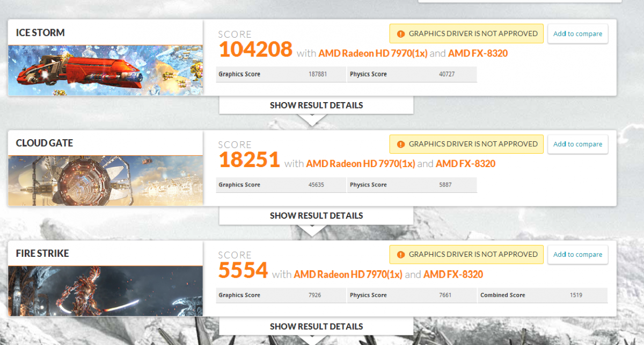Click the Fire Strike score 5554

pos(243,270)
